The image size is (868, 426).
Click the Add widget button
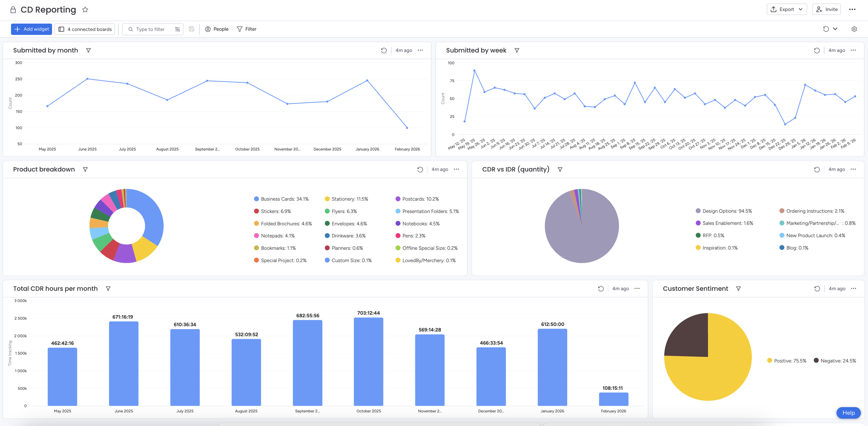pos(32,29)
